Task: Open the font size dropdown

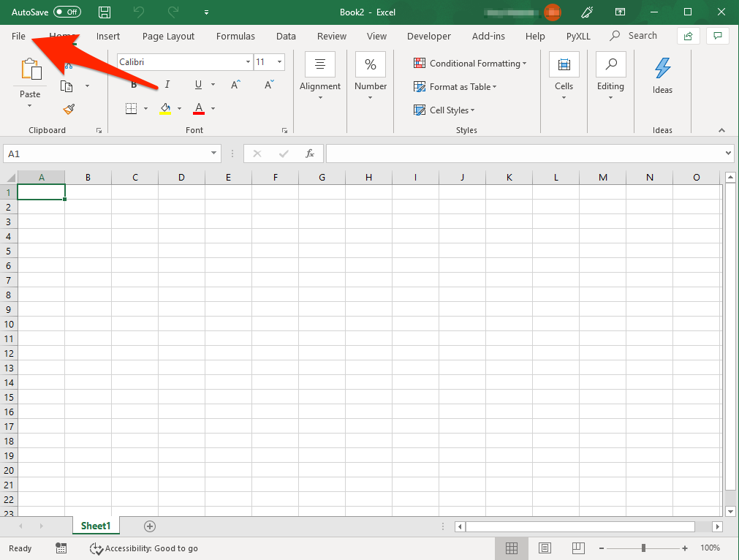Action: pyautogui.click(x=279, y=61)
